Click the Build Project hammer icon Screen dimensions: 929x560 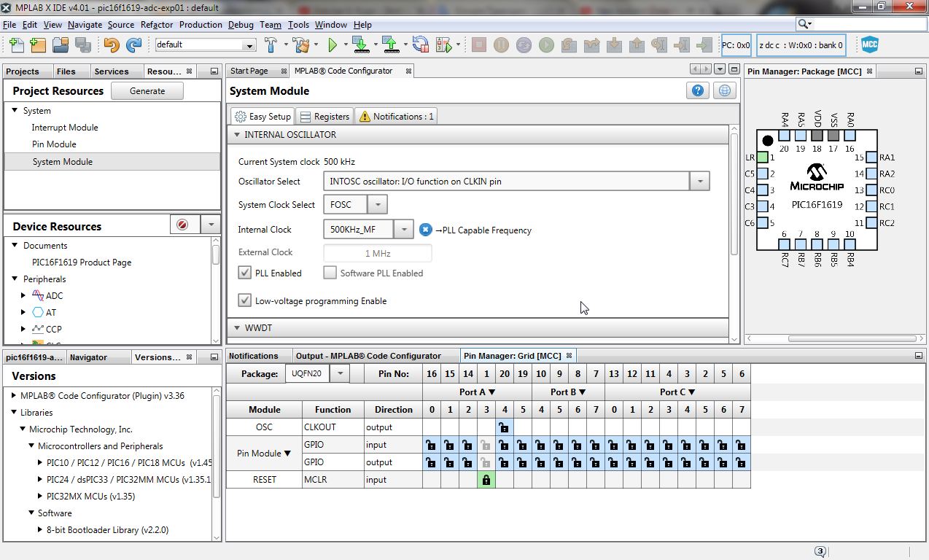pyautogui.click(x=270, y=44)
